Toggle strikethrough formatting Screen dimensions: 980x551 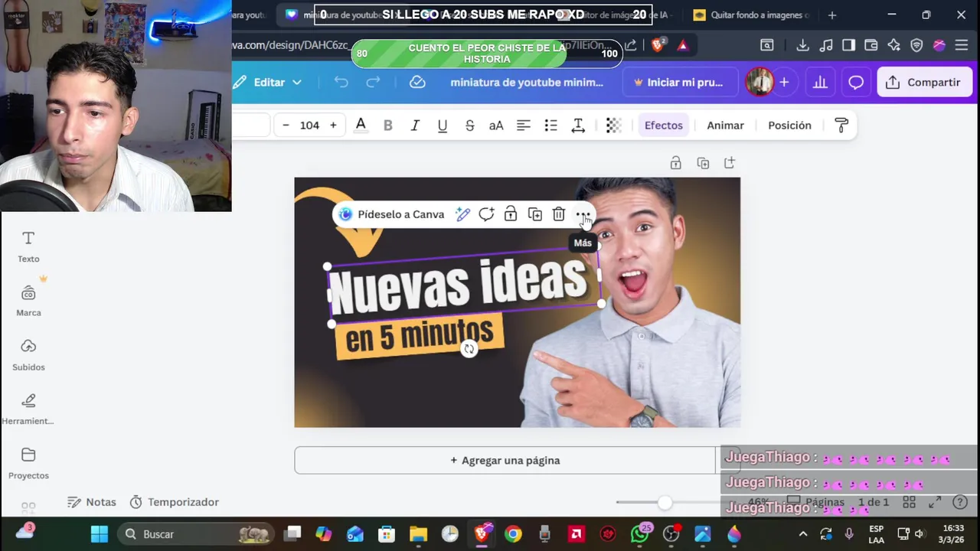(x=469, y=126)
